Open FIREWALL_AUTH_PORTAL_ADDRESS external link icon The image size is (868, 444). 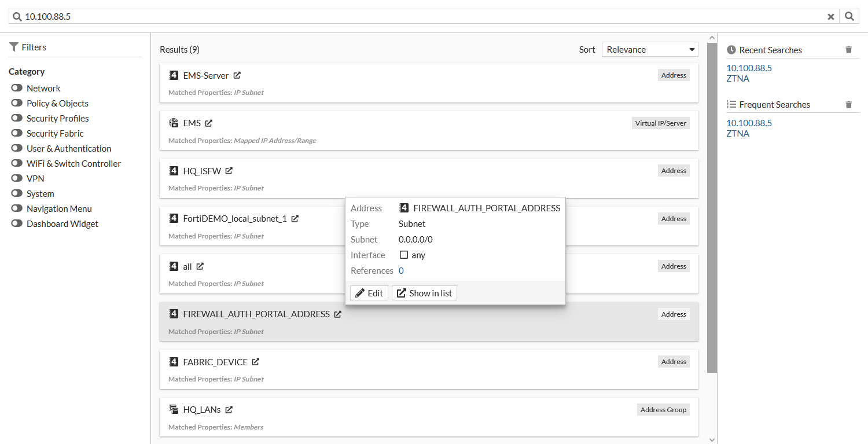tap(338, 313)
